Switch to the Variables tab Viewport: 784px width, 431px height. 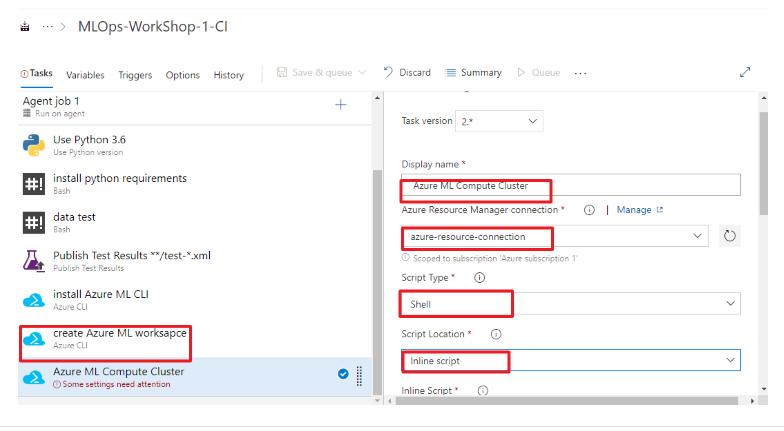coord(85,75)
